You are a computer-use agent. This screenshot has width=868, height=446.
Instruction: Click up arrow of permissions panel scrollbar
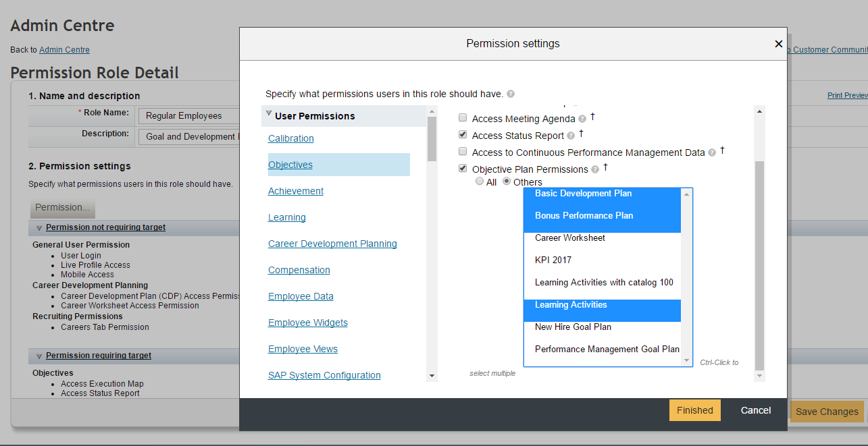pyautogui.click(x=759, y=112)
